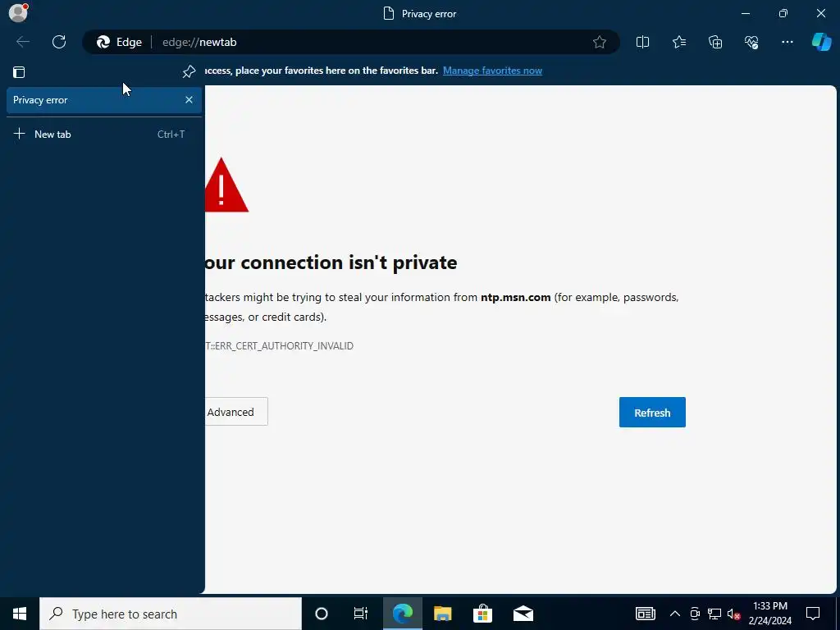Viewport: 840px width, 630px height.
Task: Open the Windows Start menu
Action: click(20, 614)
